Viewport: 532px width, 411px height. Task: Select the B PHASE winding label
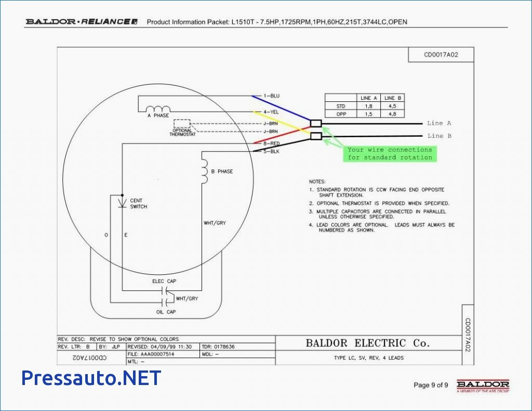click(222, 171)
